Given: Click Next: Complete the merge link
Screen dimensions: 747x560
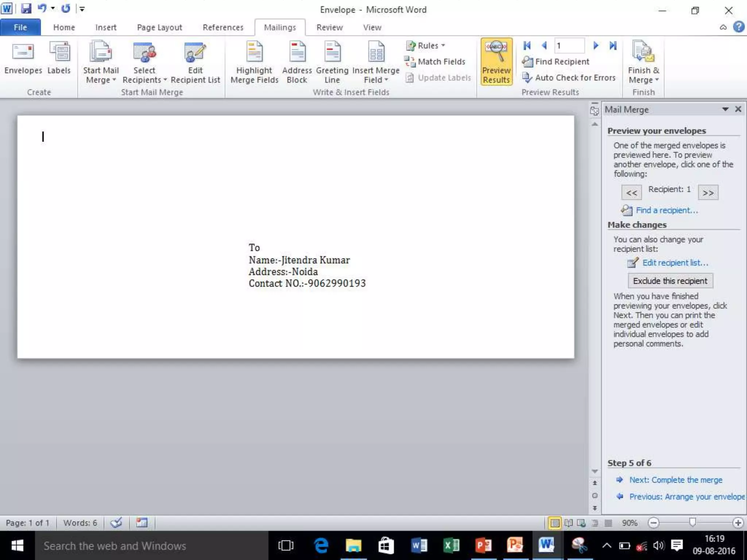Looking at the screenshot, I should [676, 480].
